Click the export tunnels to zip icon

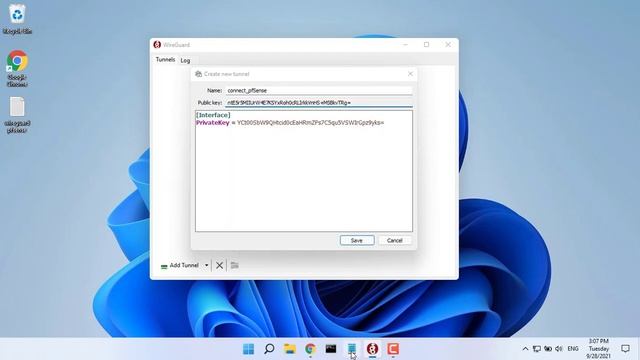[x=234, y=265]
